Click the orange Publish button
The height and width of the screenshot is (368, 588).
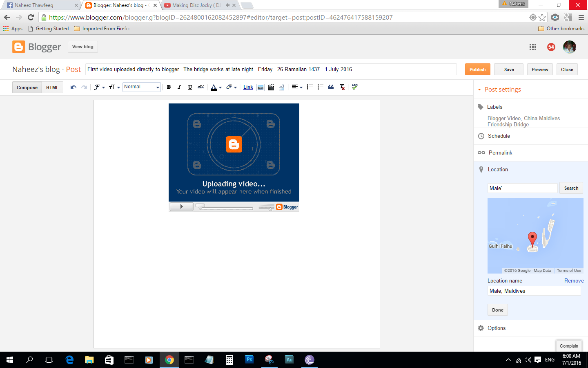(x=477, y=70)
